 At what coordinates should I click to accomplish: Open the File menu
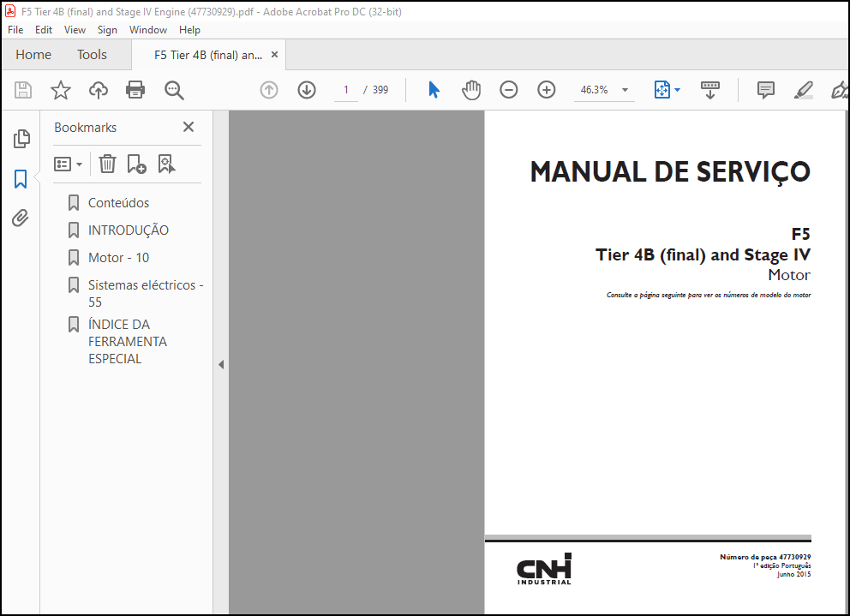(15, 30)
